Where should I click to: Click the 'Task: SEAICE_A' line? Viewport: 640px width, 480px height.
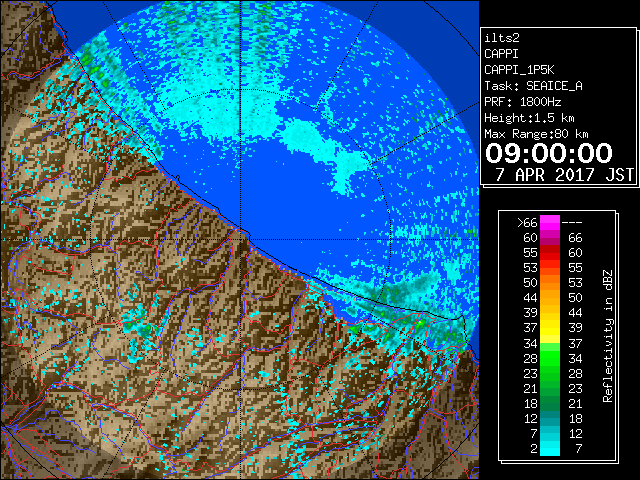[533, 86]
